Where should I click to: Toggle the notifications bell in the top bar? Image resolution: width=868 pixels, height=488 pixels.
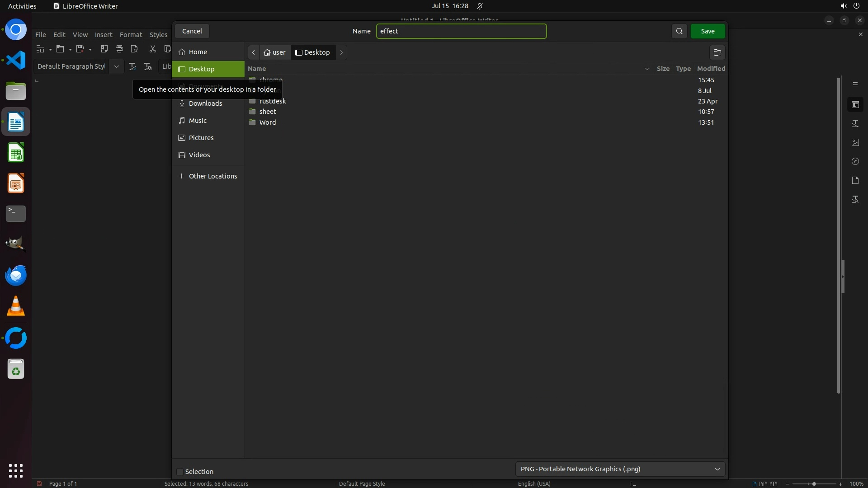tap(480, 6)
